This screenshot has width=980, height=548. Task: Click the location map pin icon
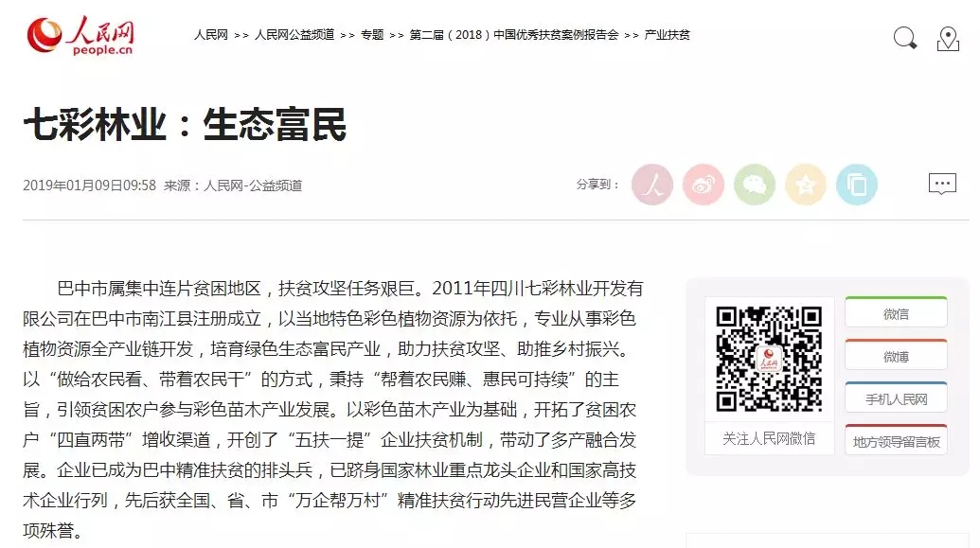coord(948,39)
